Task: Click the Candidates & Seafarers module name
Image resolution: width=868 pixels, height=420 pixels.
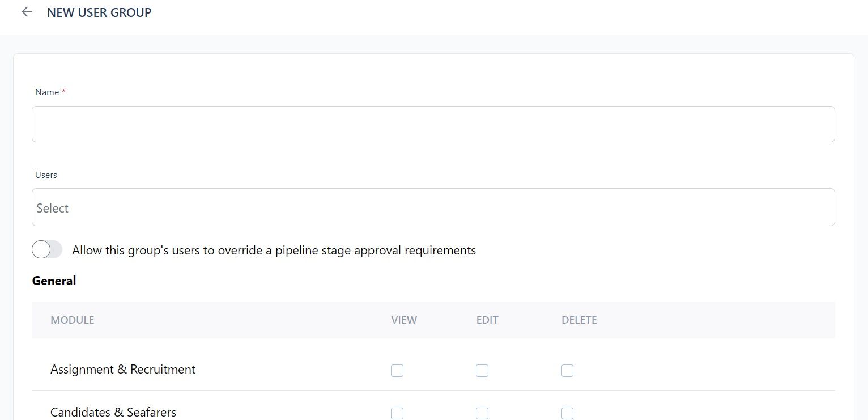Action: (113, 412)
